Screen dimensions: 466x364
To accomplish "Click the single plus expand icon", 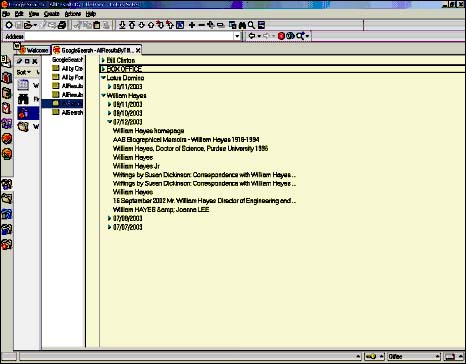I will click(192, 25).
